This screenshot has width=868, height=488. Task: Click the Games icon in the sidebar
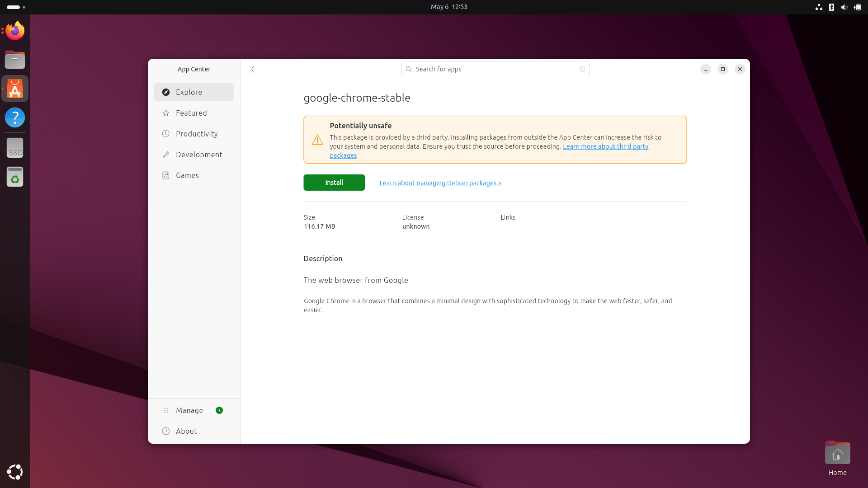tap(166, 175)
